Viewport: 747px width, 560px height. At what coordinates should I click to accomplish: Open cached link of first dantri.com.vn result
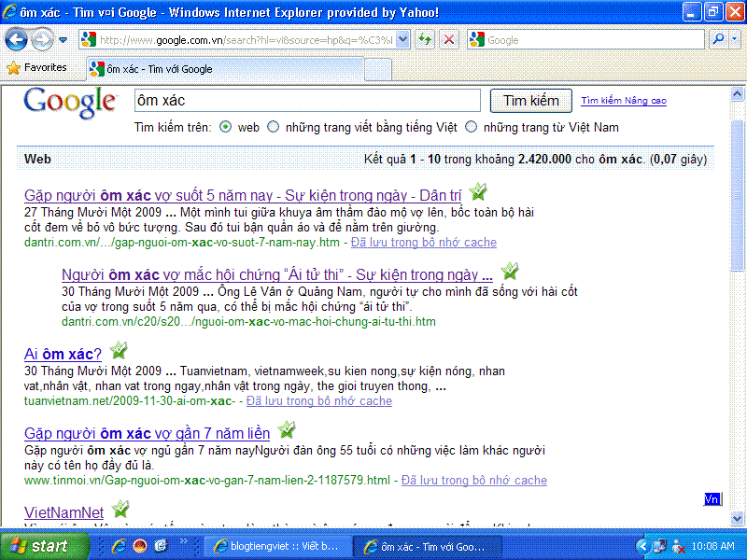(x=424, y=243)
